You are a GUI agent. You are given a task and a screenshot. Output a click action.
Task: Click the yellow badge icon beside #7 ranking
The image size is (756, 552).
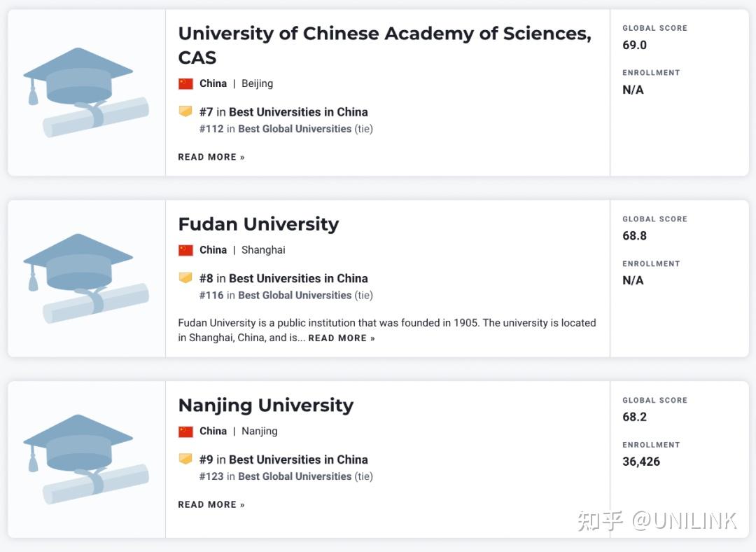tap(185, 111)
